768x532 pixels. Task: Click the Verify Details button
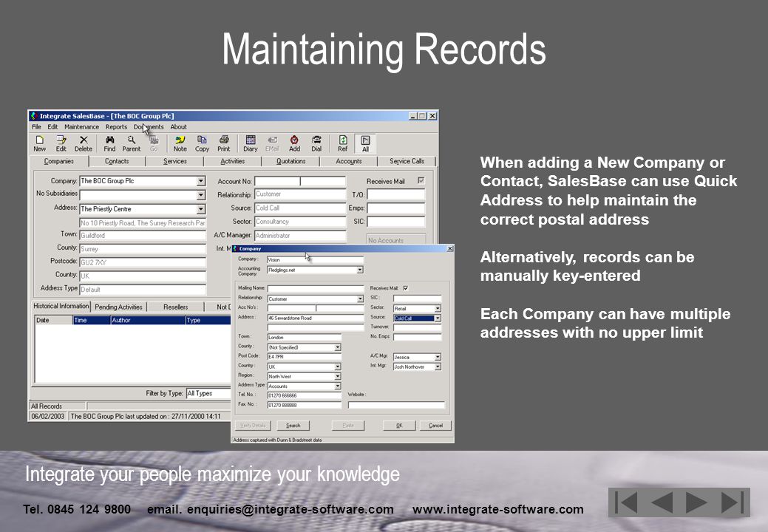[253, 426]
